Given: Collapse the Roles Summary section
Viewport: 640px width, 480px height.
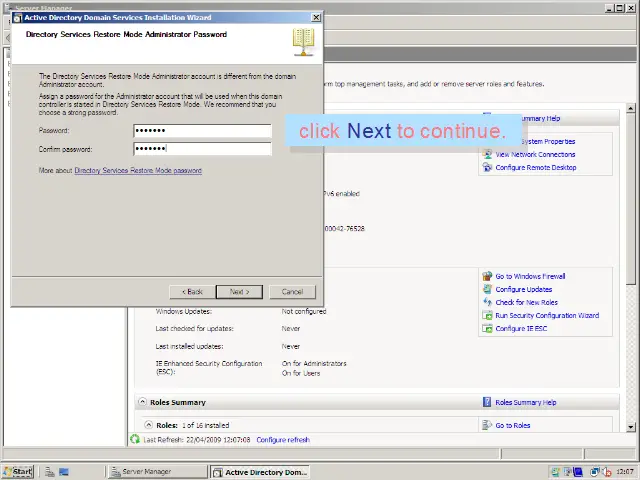Looking at the screenshot, I should (142, 402).
